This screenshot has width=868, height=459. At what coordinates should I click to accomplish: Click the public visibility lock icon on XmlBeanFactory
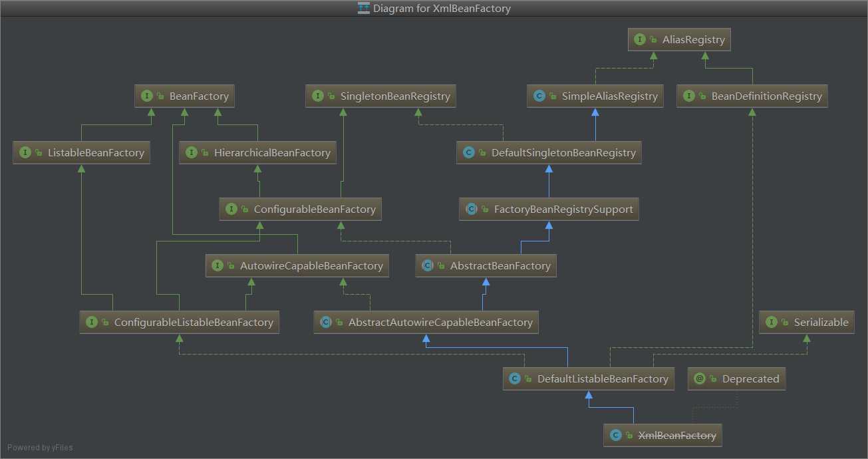click(629, 436)
